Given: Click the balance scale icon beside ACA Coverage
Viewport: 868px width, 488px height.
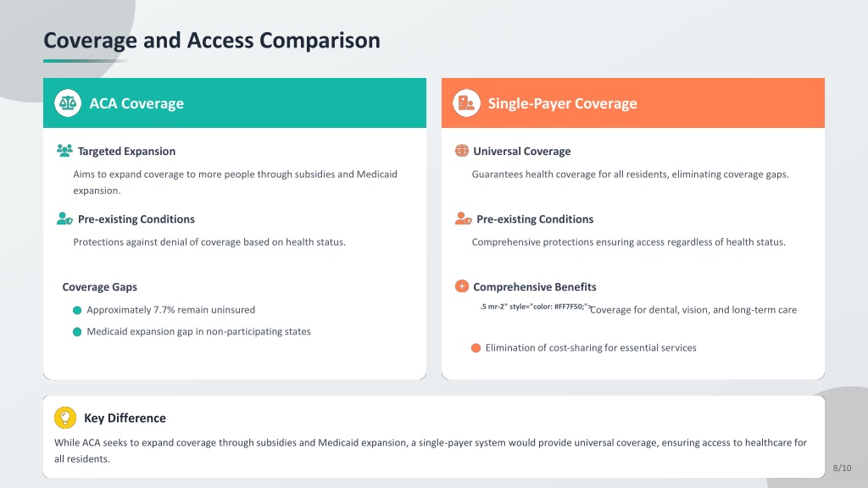Looking at the screenshot, I should 68,103.
